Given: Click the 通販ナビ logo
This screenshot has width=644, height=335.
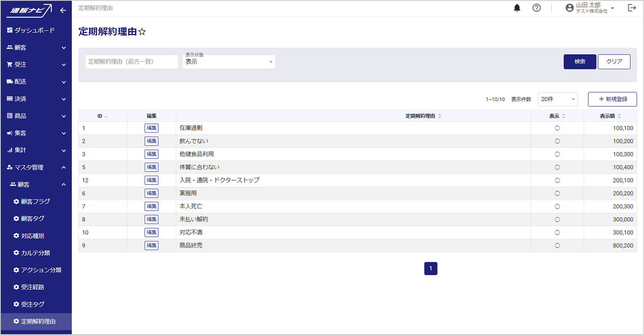Looking at the screenshot, I should 30,10.
